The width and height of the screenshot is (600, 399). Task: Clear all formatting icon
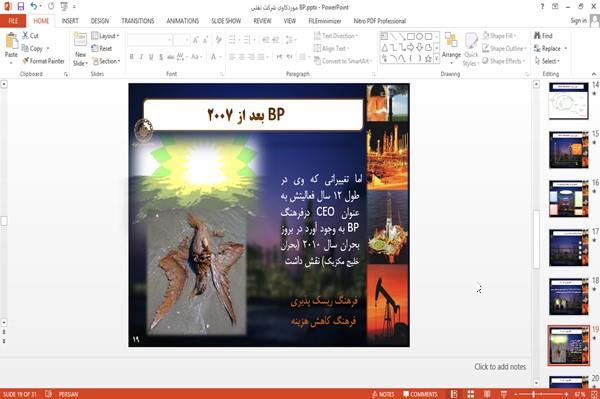pos(218,39)
